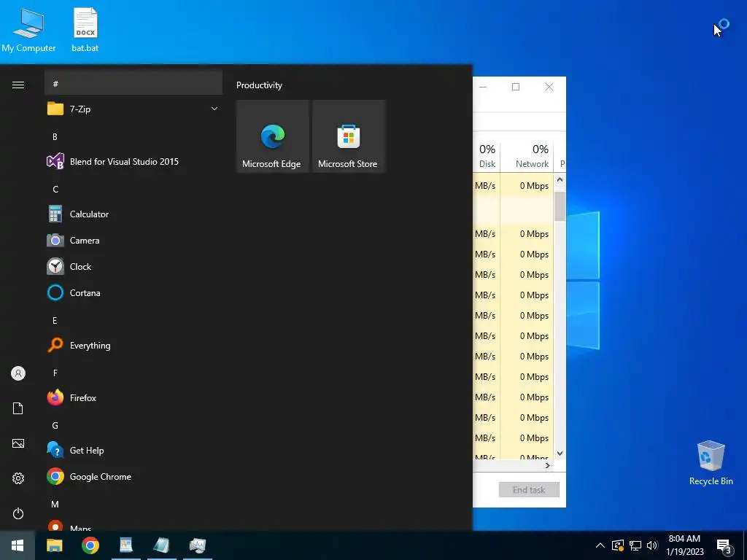Viewport: 747px width, 560px height.
Task: Launch Google Chrome from the app list
Action: tap(133, 477)
